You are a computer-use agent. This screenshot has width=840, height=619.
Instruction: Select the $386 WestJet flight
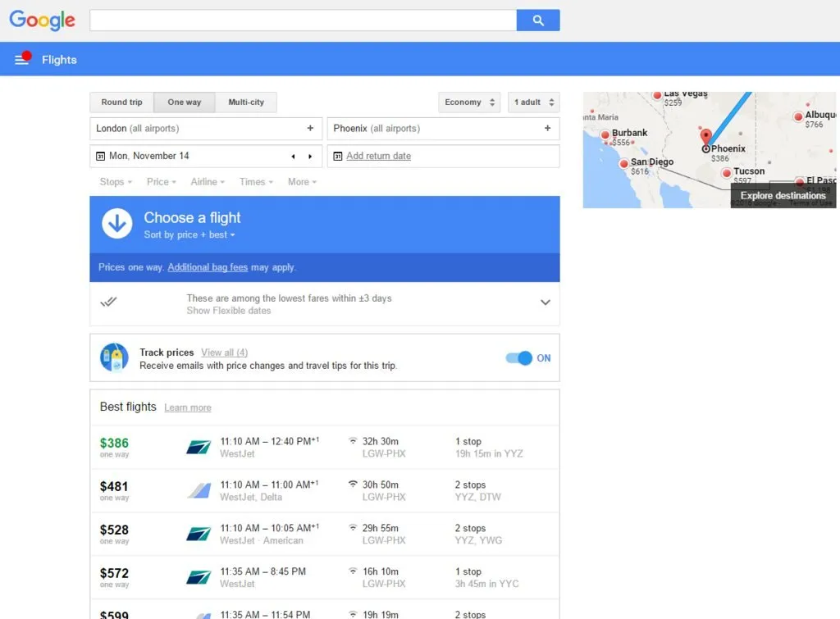point(324,447)
